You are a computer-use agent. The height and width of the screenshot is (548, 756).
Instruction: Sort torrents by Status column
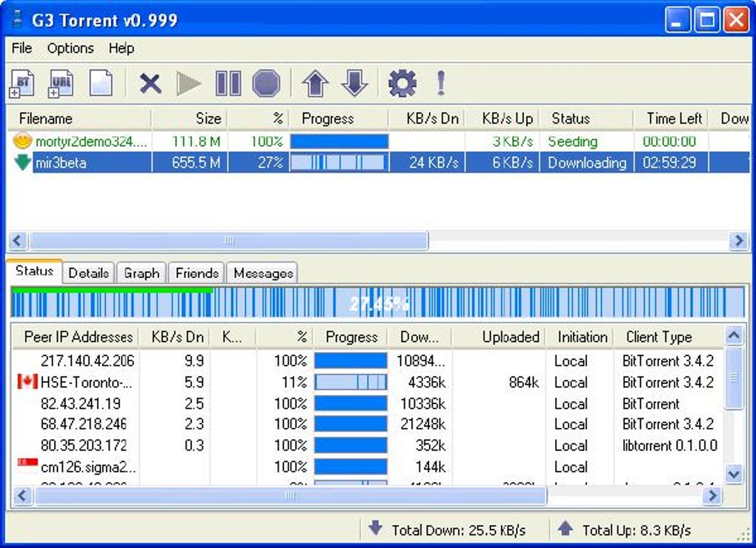pyautogui.click(x=586, y=119)
